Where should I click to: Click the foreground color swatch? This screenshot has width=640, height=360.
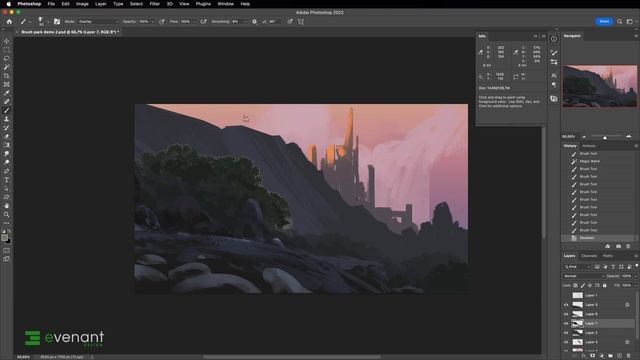point(4,238)
